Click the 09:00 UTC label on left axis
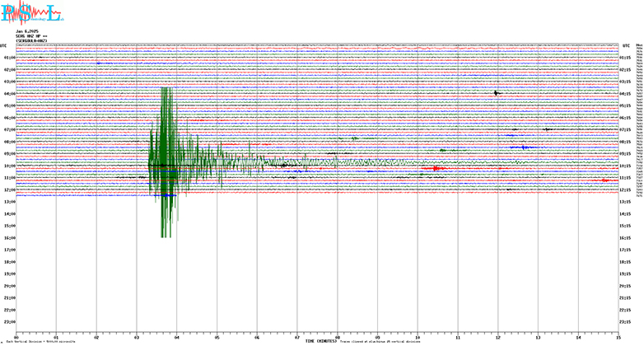The width and height of the screenshot is (644, 346). pos(8,154)
